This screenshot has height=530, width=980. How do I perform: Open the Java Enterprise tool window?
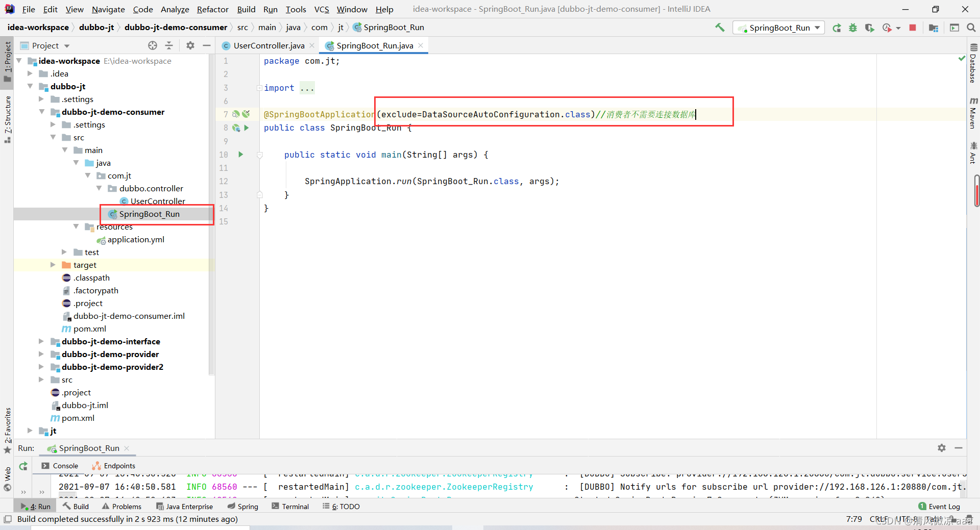[x=184, y=507]
